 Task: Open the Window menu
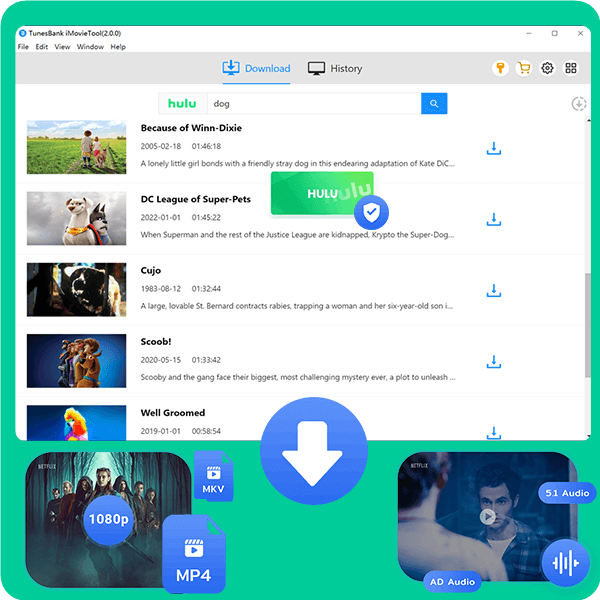pos(90,47)
